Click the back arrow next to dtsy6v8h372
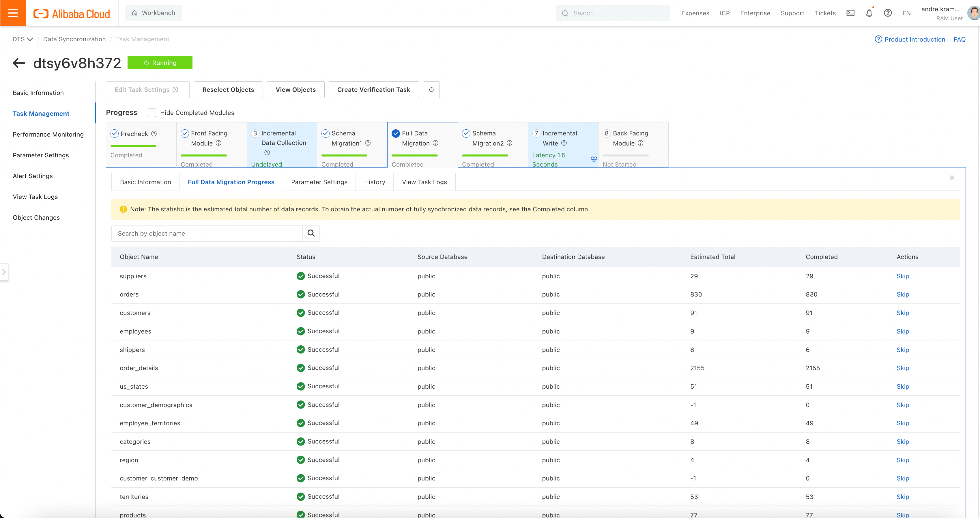Screen dimensions: 980x518 tap(19, 63)
